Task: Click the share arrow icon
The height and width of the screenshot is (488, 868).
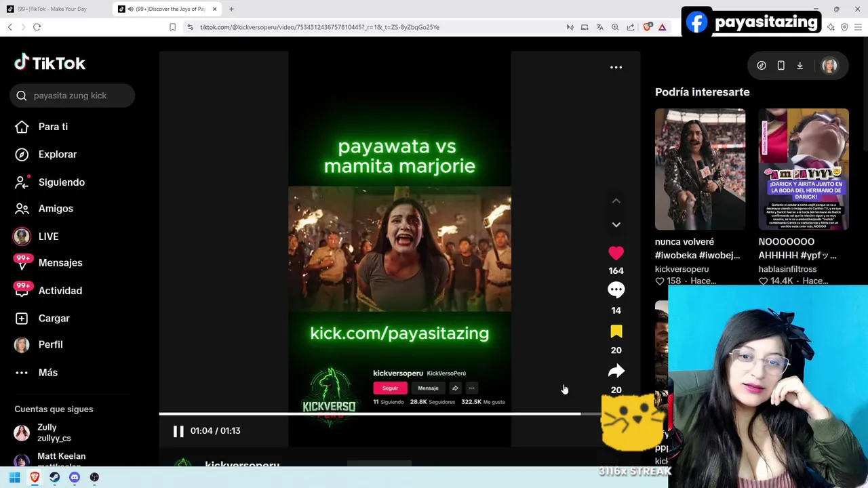Action: pyautogui.click(x=616, y=371)
